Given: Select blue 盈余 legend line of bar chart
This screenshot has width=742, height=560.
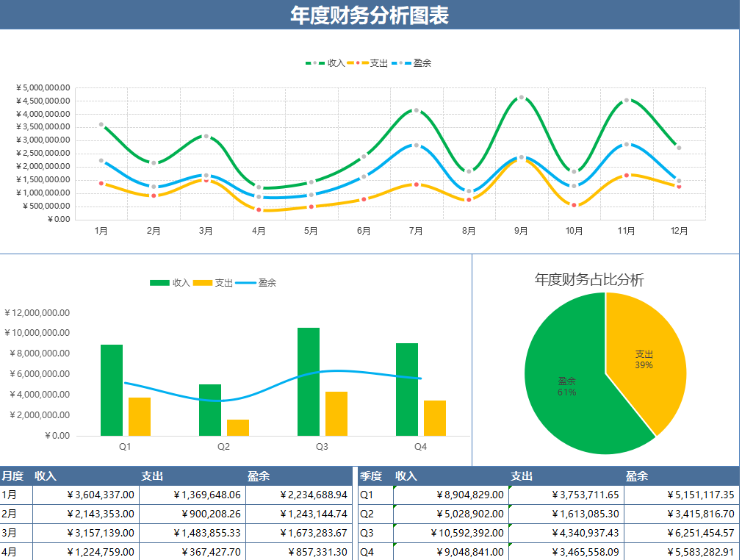Looking at the screenshot, I should point(245,283).
